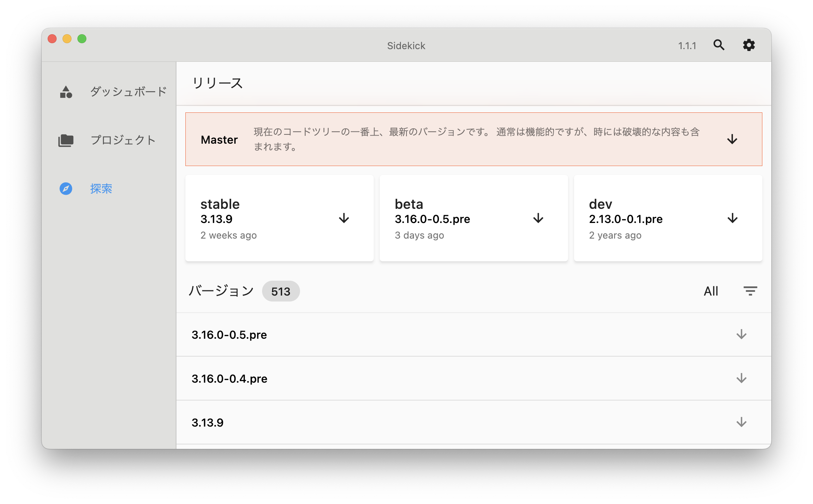Expand the stable channel card
Viewport: 813px width, 504px height.
point(279,218)
